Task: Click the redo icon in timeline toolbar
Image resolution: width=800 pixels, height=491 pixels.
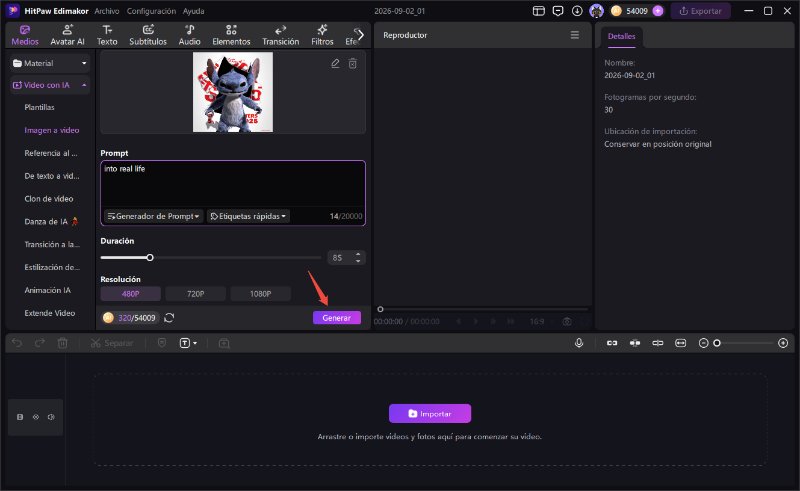Action: [40, 343]
